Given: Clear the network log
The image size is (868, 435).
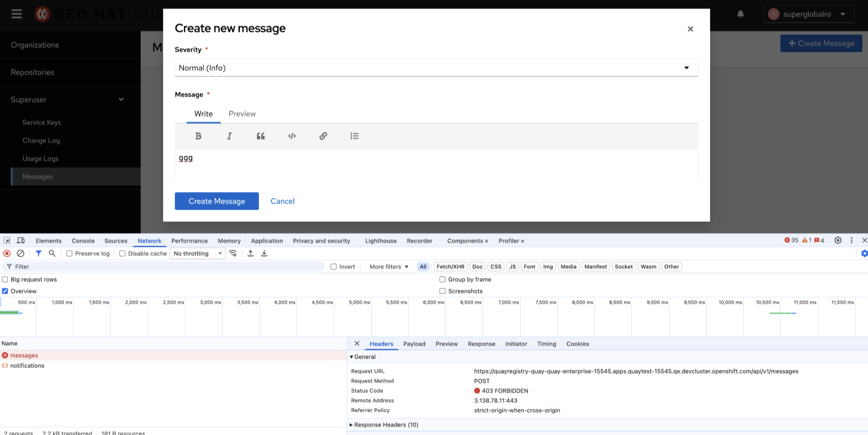Looking at the screenshot, I should click(20, 253).
